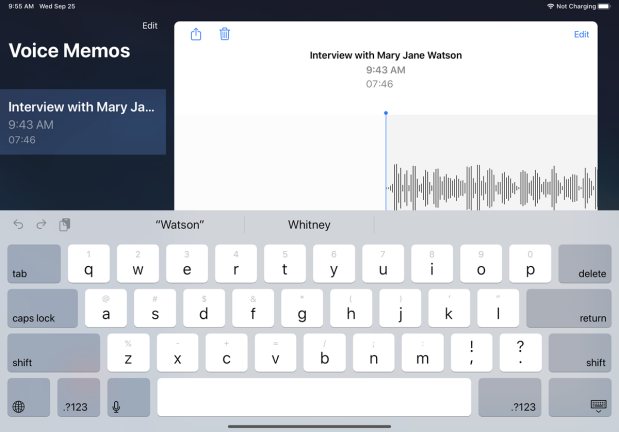Tap the tab key
Viewport: 619px width, 432px height.
tap(34, 263)
